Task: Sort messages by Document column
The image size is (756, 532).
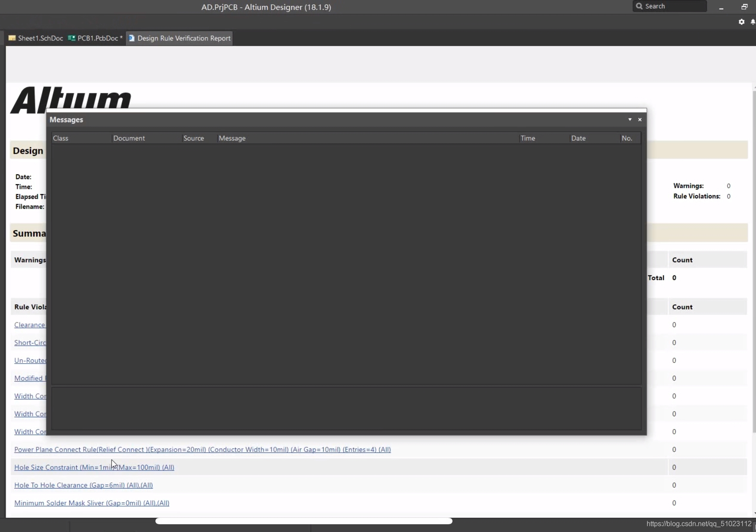Action: coord(146,138)
